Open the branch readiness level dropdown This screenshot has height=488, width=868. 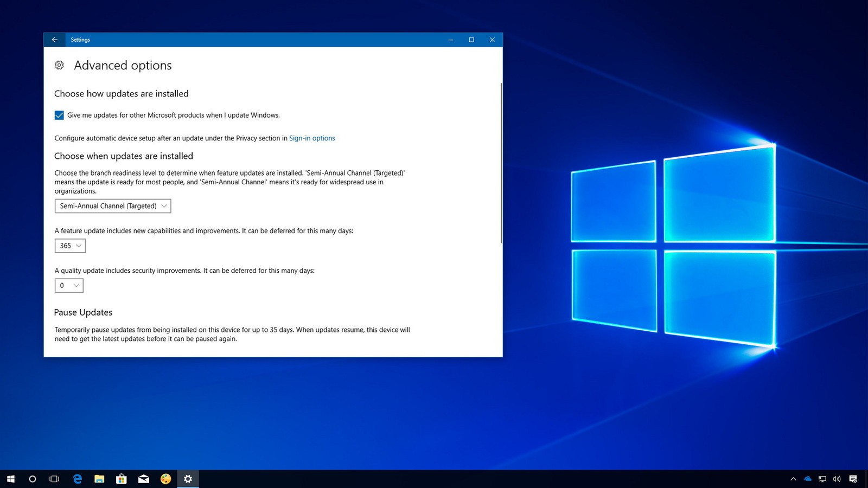click(x=112, y=206)
